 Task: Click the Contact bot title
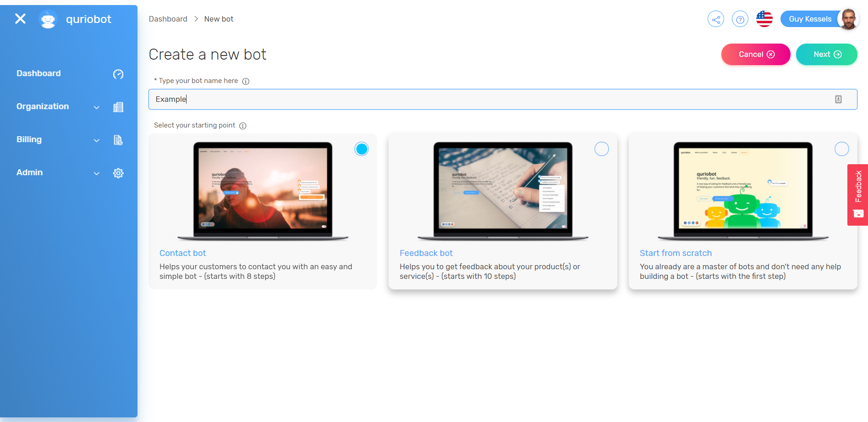[182, 253]
